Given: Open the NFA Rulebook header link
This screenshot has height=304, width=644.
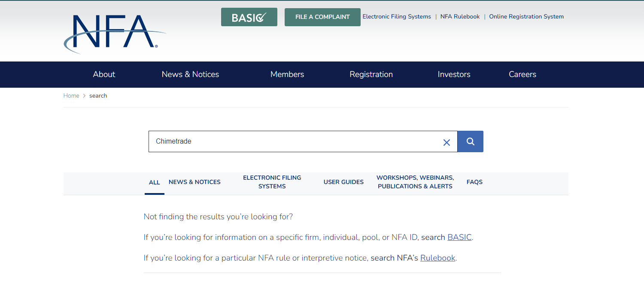Looking at the screenshot, I should coord(460,17).
